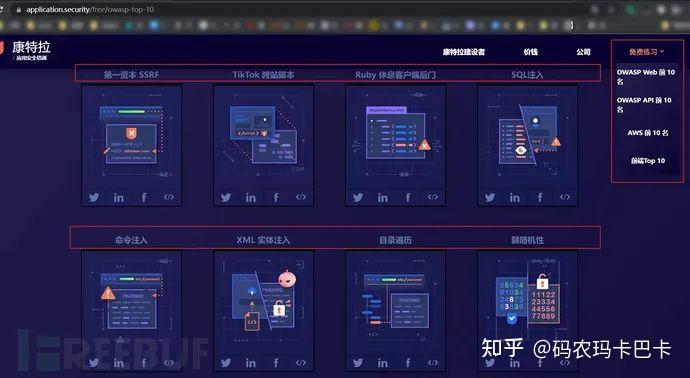This screenshot has width=690, height=378.
Task: Share the Ruby card on Facebook
Action: pyautogui.click(x=408, y=198)
